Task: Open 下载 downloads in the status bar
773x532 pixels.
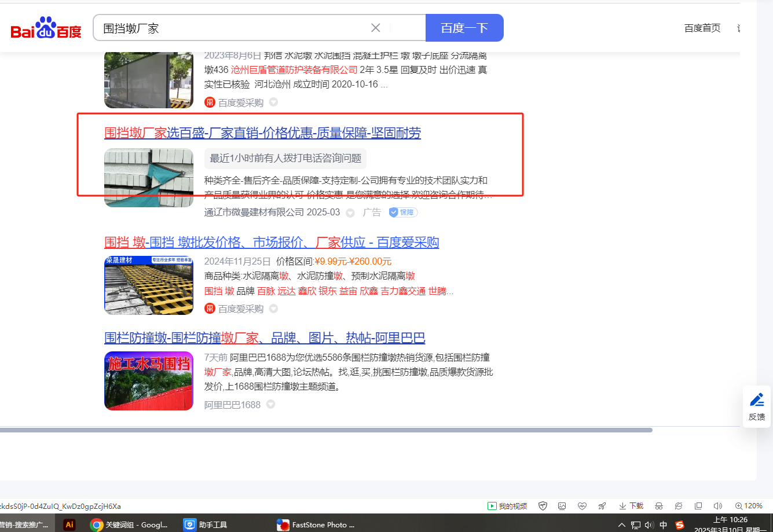Action: pos(631,506)
